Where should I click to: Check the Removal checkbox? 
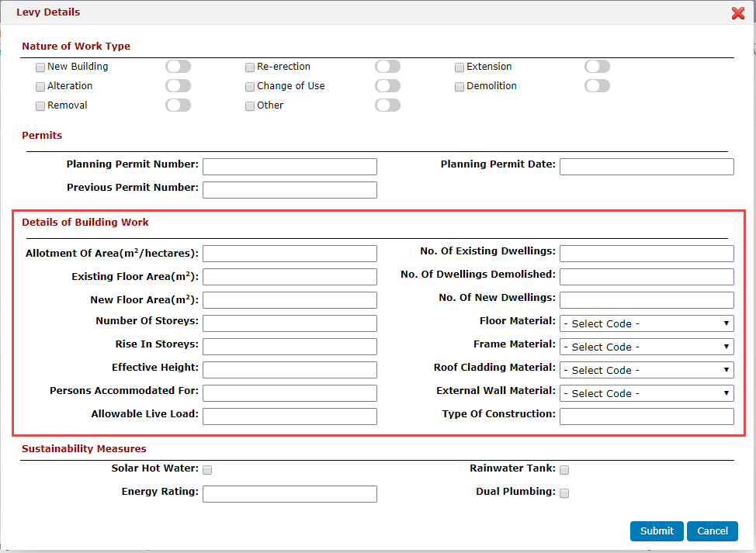[40, 106]
